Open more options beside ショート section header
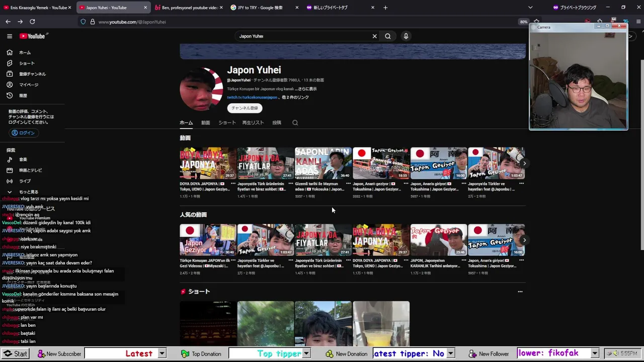The height and width of the screenshot is (362, 644). pyautogui.click(x=520, y=292)
